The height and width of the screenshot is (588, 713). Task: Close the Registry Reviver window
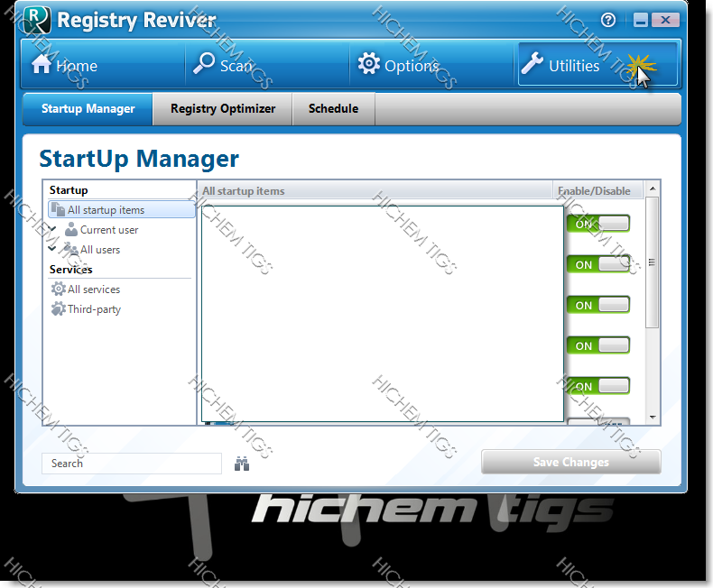coord(665,20)
